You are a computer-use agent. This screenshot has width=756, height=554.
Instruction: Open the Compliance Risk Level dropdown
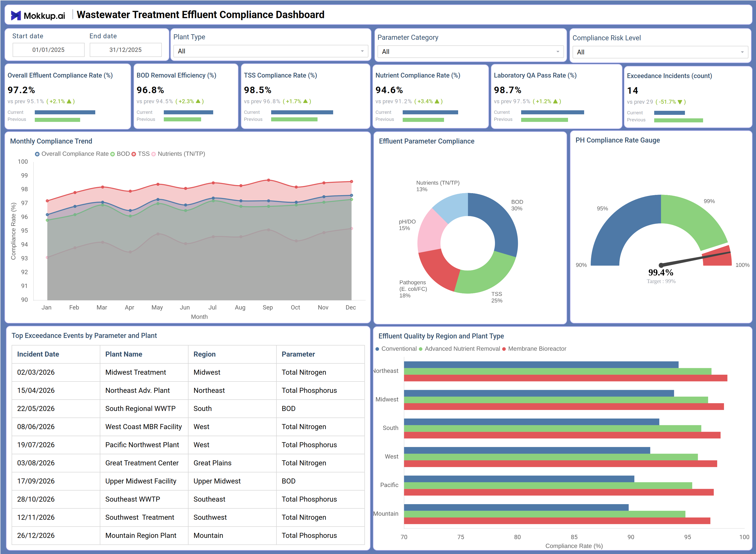660,52
